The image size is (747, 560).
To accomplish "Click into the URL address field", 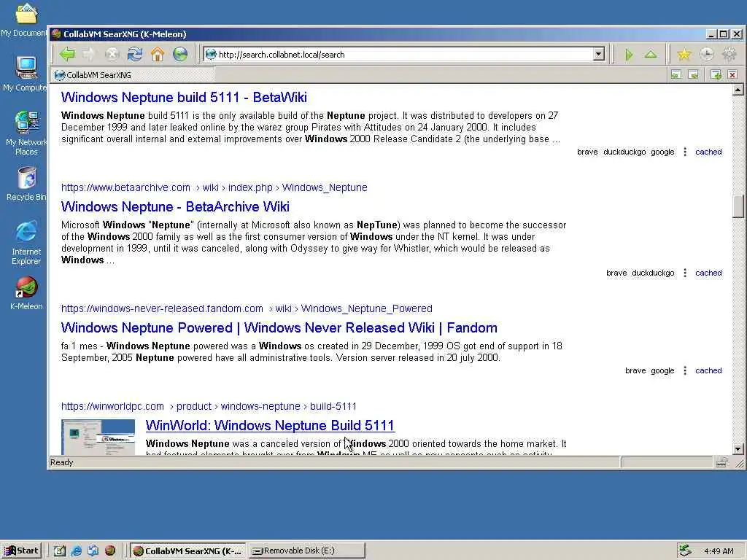I will [x=405, y=54].
